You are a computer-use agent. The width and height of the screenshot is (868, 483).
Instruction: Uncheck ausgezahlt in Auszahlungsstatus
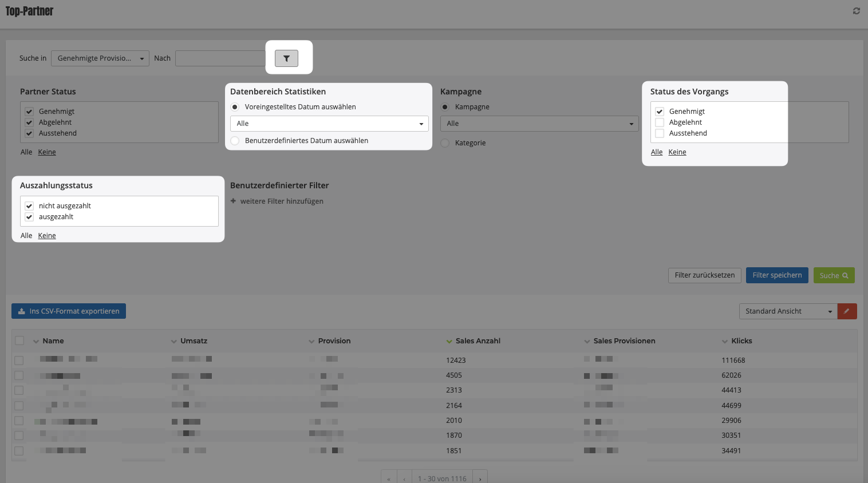[29, 217]
